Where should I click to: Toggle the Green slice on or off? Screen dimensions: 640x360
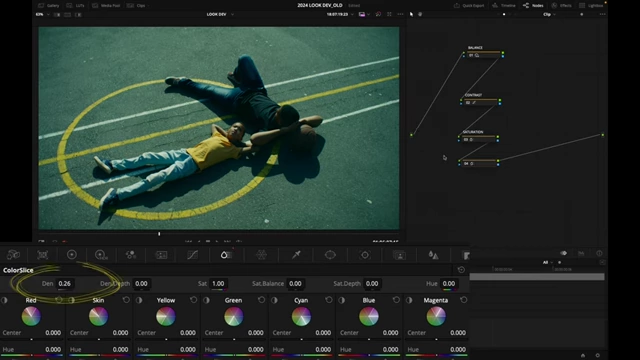coord(207,300)
